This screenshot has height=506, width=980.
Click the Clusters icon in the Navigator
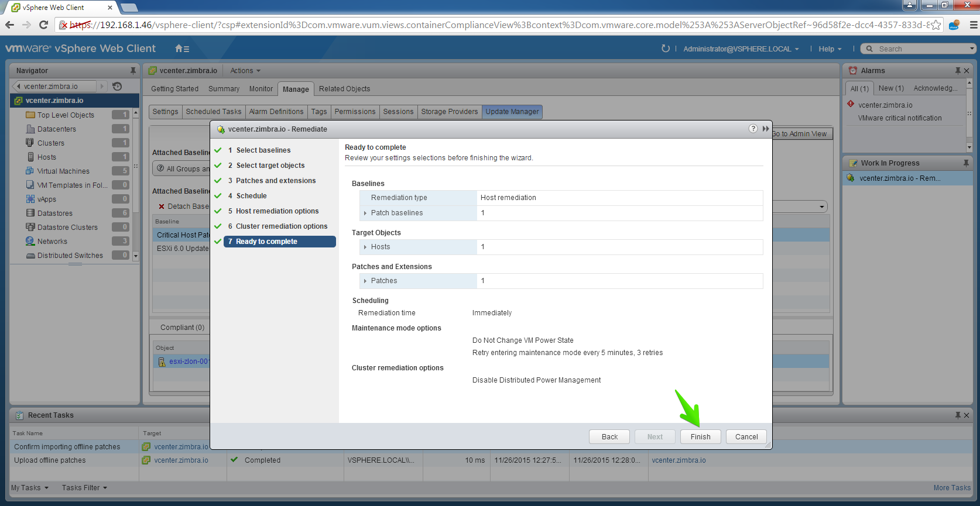[x=30, y=143]
